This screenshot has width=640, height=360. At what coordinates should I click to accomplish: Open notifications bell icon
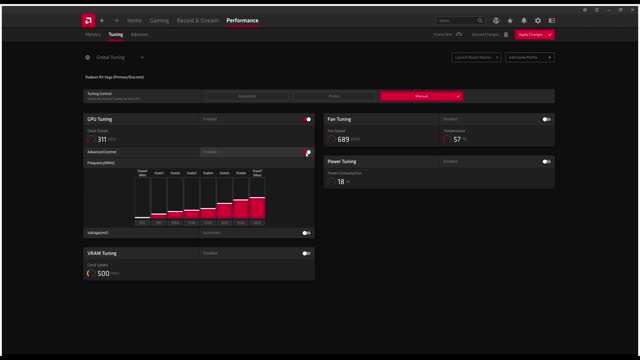(x=524, y=20)
